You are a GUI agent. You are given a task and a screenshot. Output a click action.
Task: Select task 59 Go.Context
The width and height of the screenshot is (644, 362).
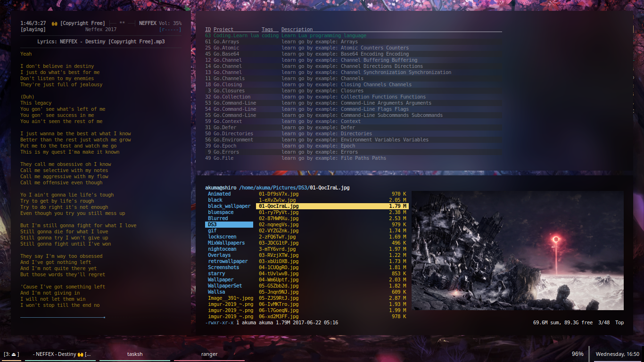(x=353, y=121)
